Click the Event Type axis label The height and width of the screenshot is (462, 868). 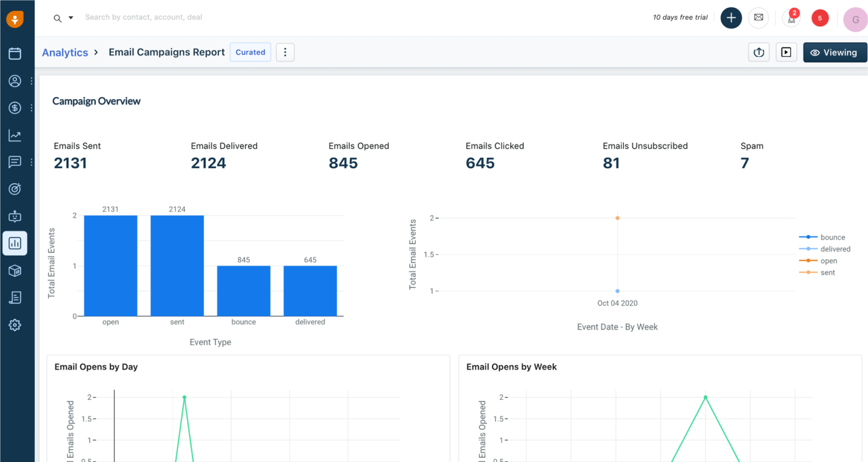pyautogui.click(x=210, y=342)
